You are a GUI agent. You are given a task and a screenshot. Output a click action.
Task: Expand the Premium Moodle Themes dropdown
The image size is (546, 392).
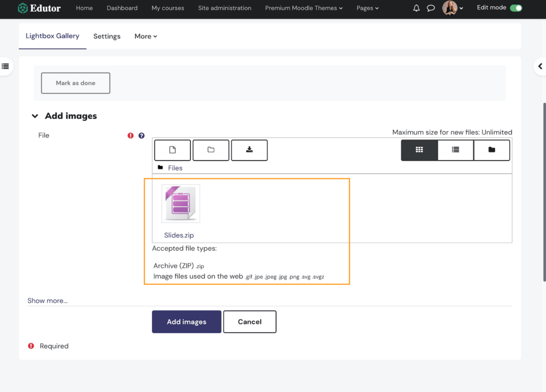(x=304, y=8)
